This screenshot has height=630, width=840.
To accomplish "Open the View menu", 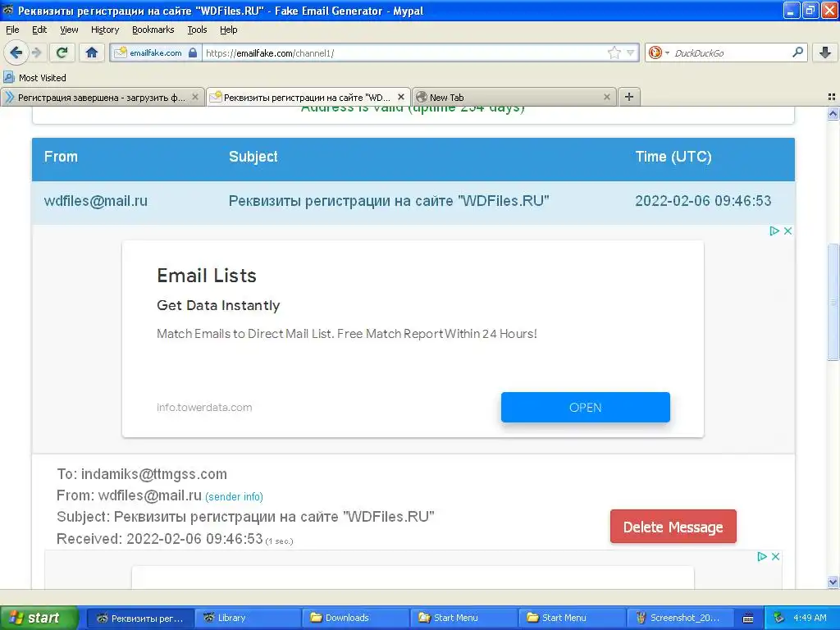I will tap(69, 30).
